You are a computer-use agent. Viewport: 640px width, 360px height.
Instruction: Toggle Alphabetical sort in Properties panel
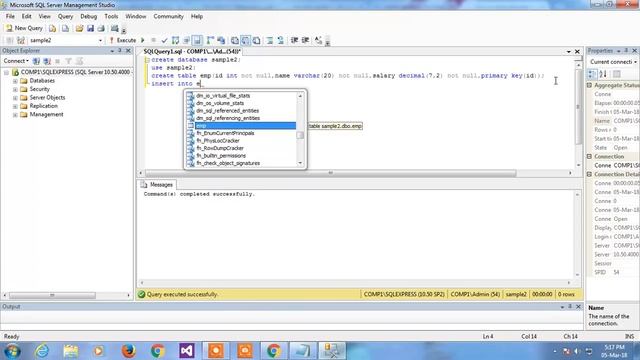[603, 74]
